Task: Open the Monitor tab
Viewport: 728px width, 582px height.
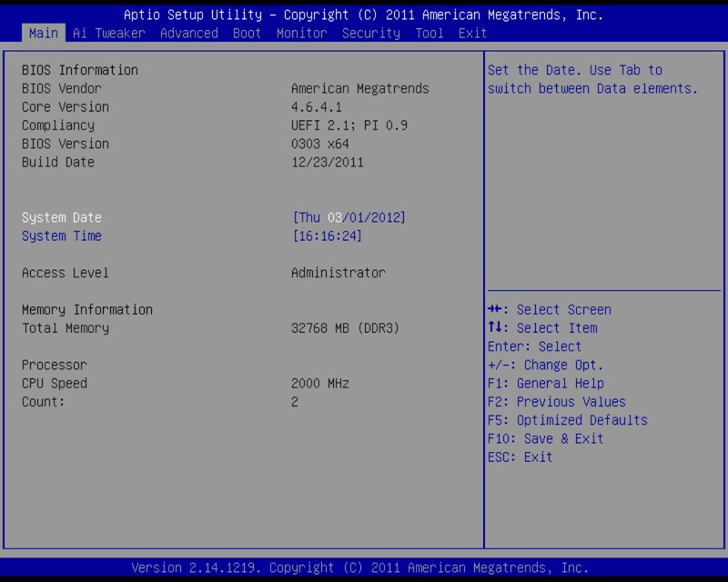Action: tap(301, 33)
